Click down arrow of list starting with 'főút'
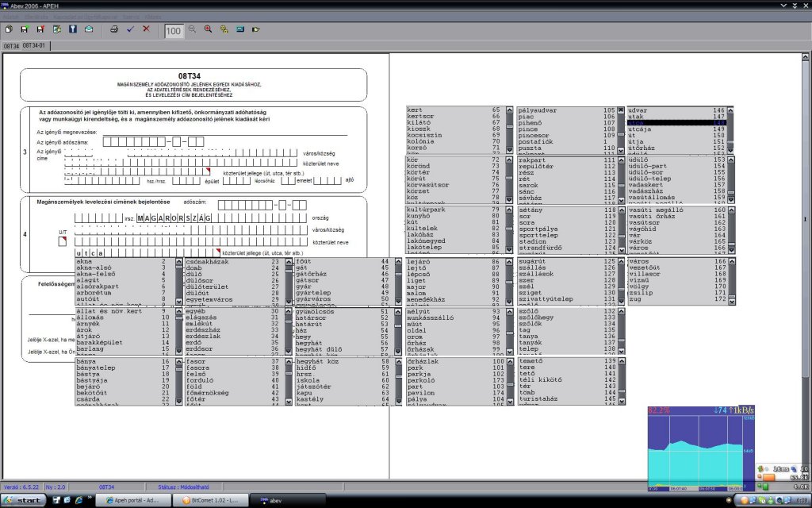The image size is (812, 508). (x=398, y=301)
